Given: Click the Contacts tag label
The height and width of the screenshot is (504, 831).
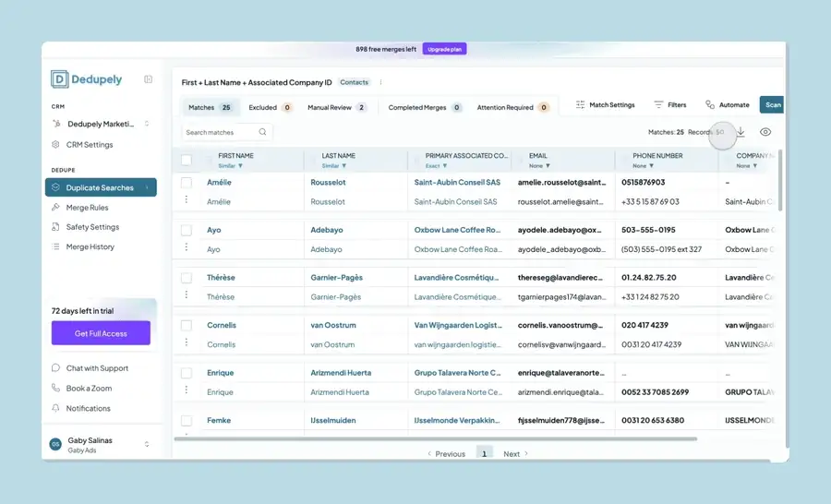Looking at the screenshot, I should coord(354,82).
